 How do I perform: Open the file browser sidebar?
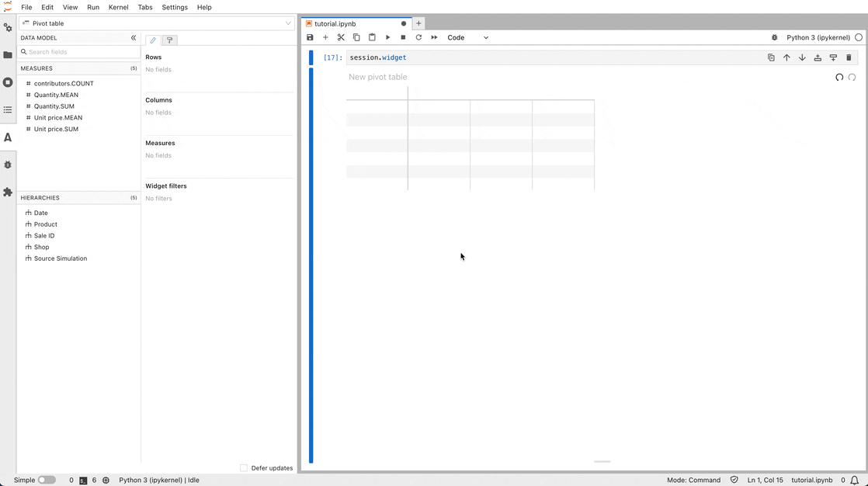click(x=8, y=54)
